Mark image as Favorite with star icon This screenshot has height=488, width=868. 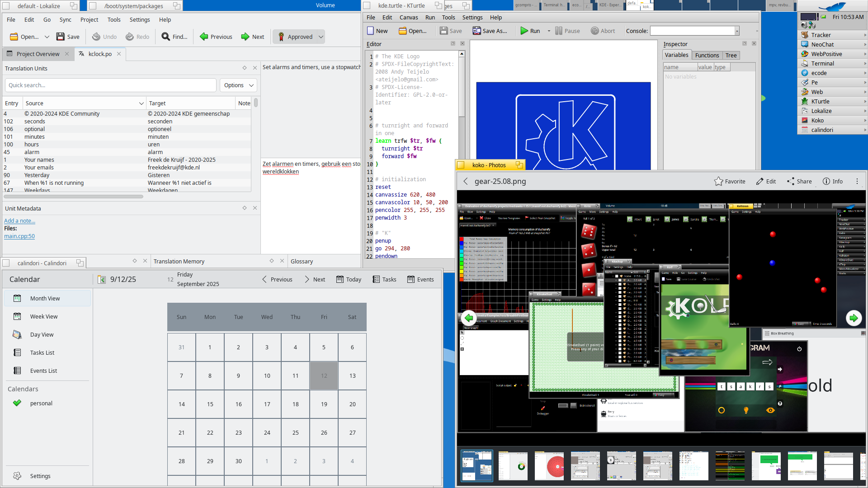pos(718,181)
